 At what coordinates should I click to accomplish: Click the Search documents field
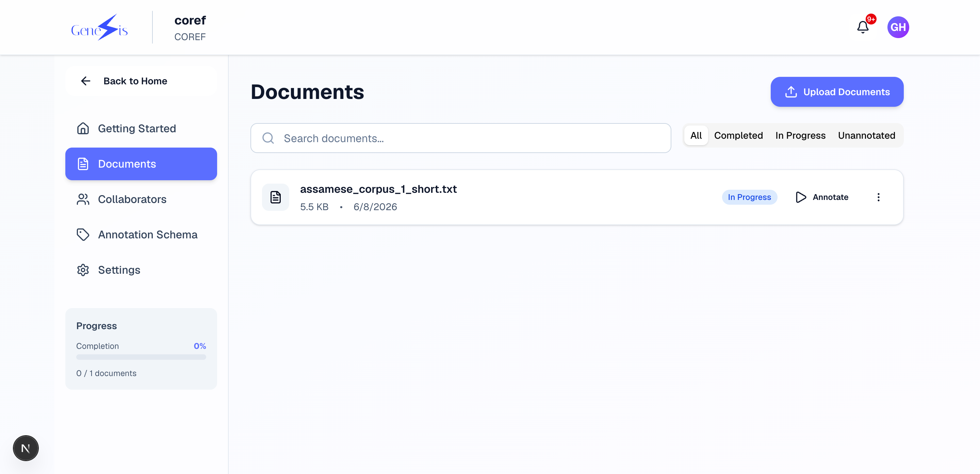click(x=461, y=138)
